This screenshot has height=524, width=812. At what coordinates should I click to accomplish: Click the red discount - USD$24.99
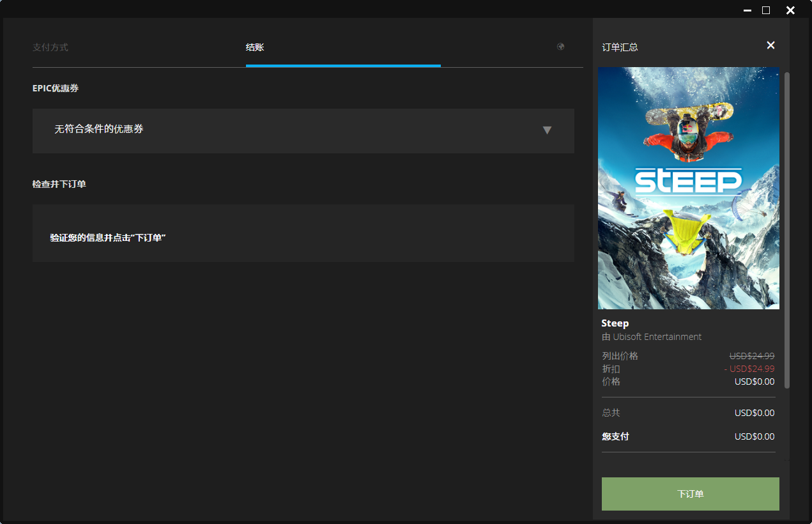[x=749, y=369]
